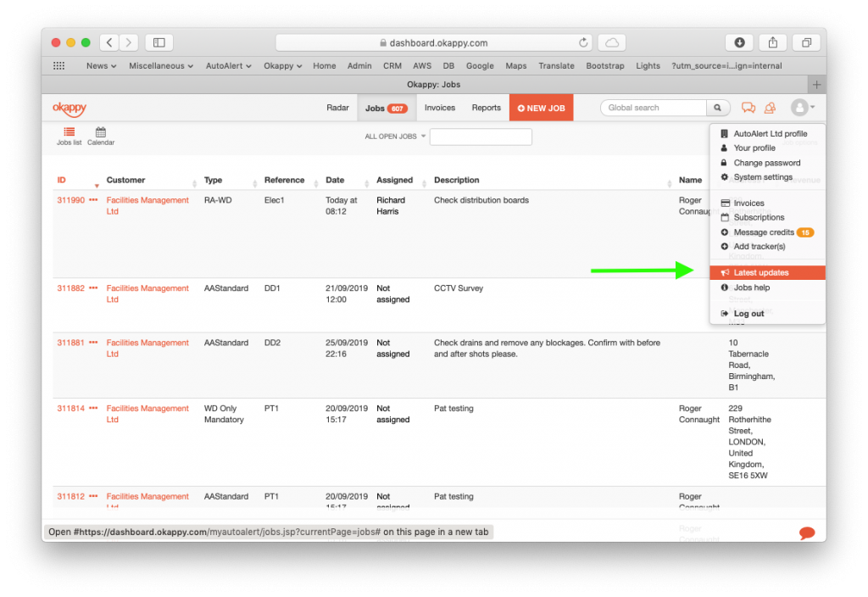
Task: Open options dots for job 311881
Action: (93, 343)
